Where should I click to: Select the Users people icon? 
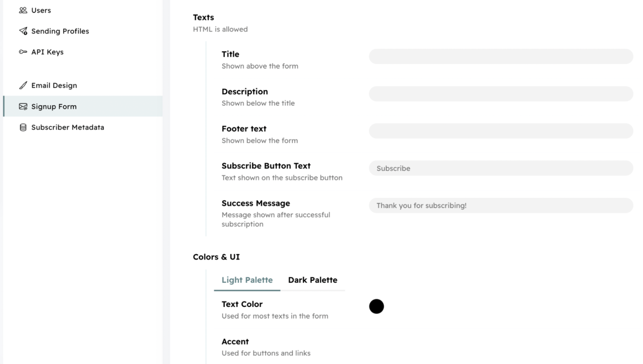click(x=22, y=10)
